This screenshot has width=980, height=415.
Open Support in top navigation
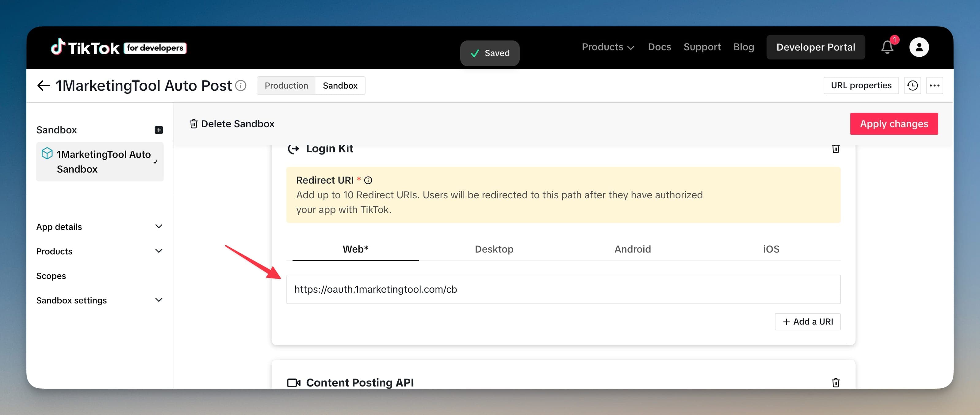[702, 47]
